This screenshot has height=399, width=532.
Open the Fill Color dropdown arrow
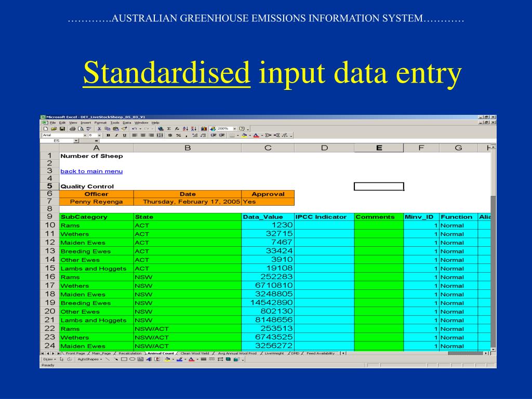(250, 136)
